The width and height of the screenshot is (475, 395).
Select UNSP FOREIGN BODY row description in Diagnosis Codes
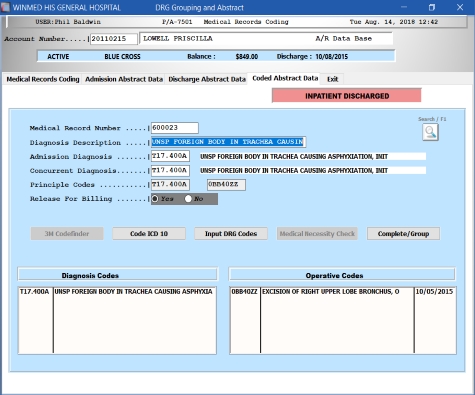(133, 291)
